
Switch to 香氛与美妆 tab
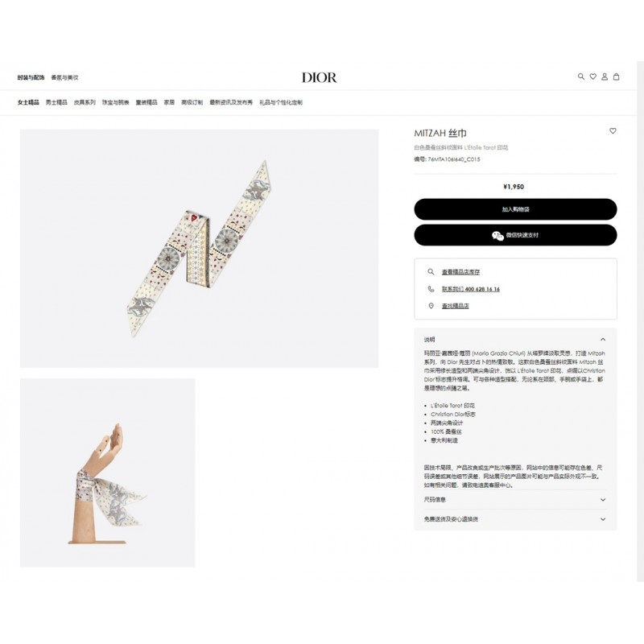tap(64, 77)
